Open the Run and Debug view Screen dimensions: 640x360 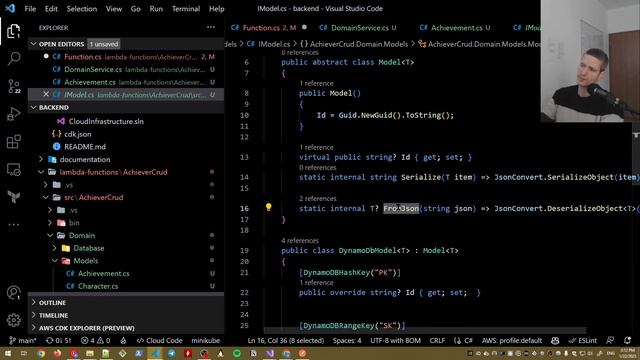13,114
